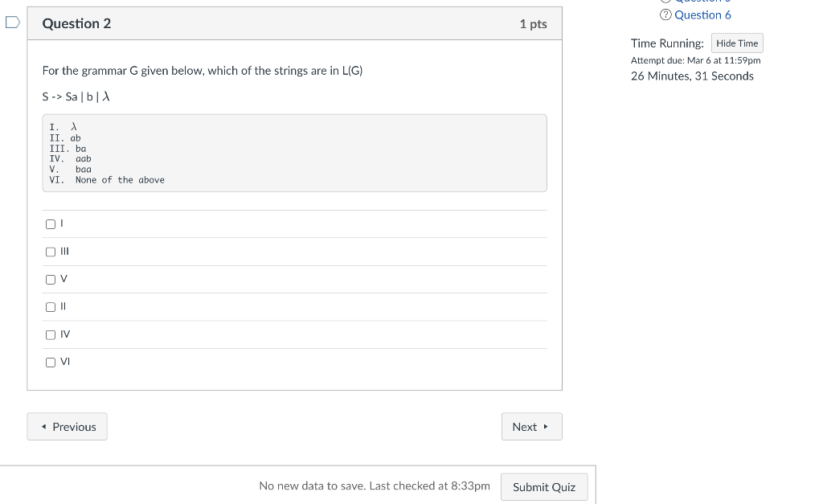
Task: Click the Attempt due Mar 6 text
Action: [x=695, y=60]
